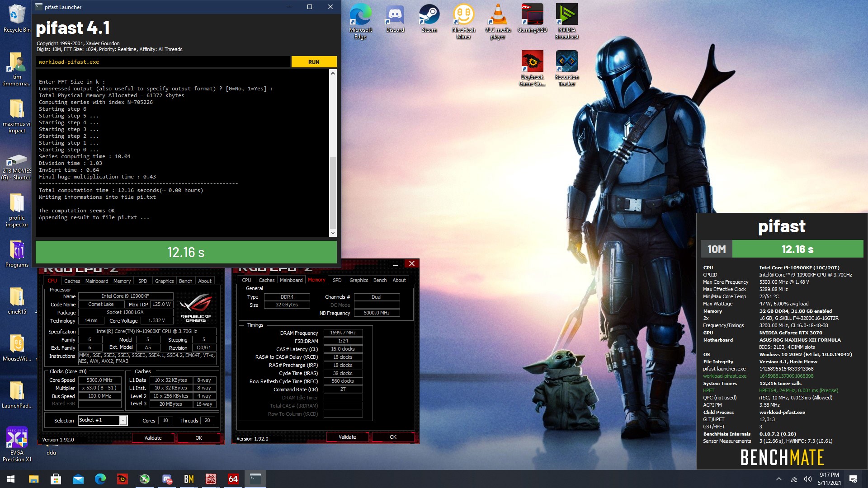868x488 pixels.
Task: Open the notification action center
Action: pos(853,479)
